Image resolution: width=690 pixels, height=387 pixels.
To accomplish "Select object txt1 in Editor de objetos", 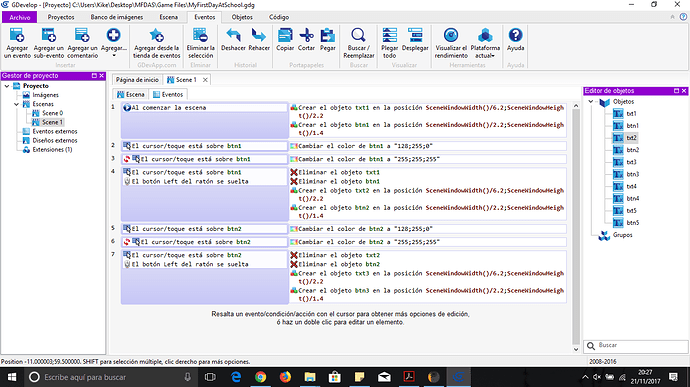I will coord(631,114).
